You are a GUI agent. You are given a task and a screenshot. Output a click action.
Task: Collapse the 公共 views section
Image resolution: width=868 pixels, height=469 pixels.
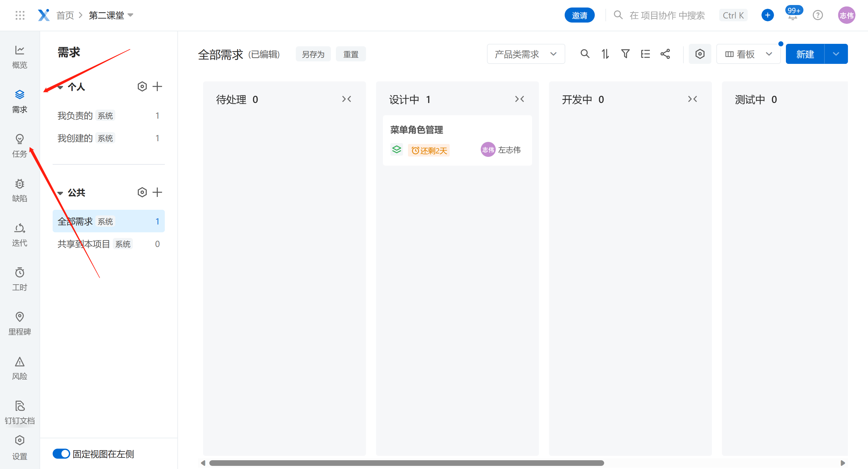tap(60, 193)
